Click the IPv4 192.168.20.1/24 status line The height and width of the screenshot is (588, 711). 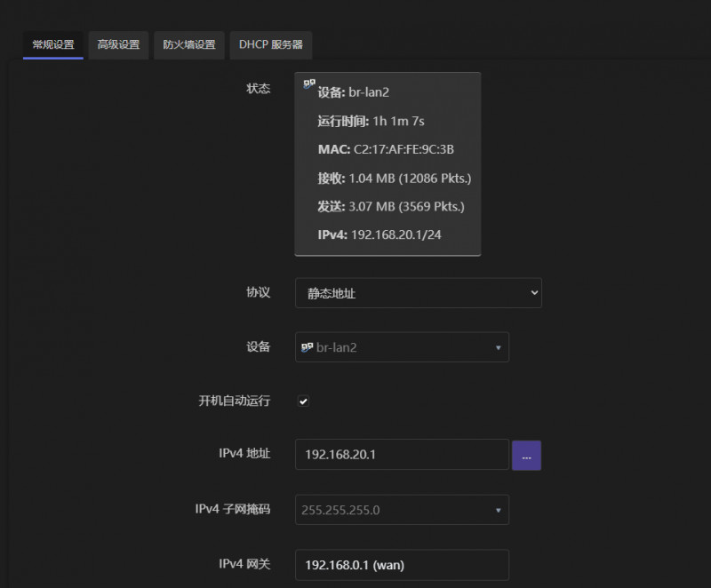pos(379,234)
